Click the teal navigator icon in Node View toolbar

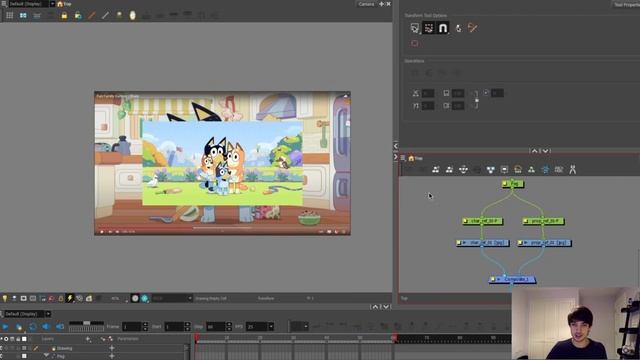click(545, 169)
